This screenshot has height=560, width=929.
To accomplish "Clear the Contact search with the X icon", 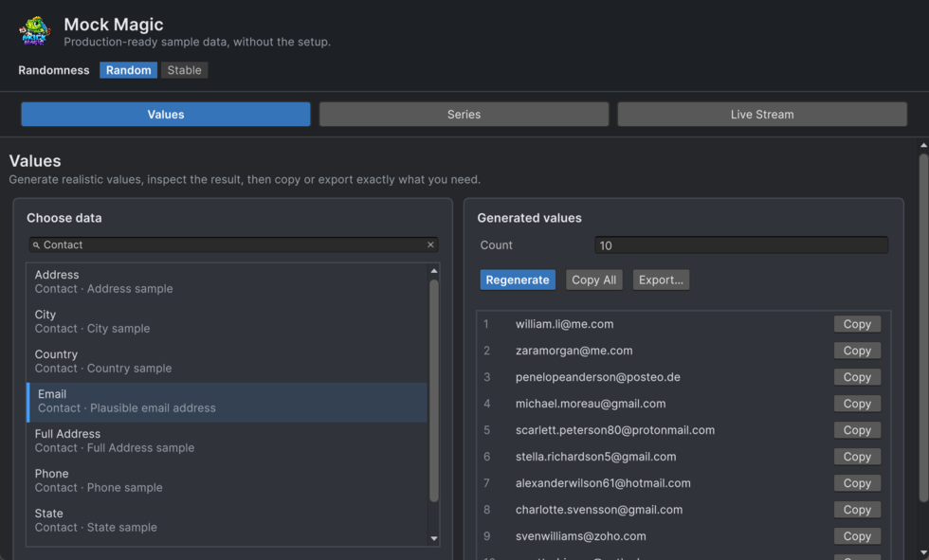I will 430,244.
